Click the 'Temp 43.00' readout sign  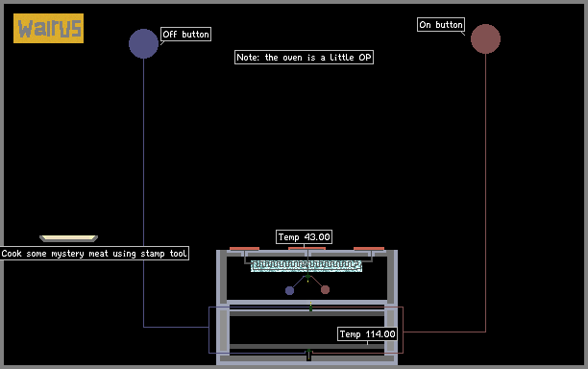point(304,236)
